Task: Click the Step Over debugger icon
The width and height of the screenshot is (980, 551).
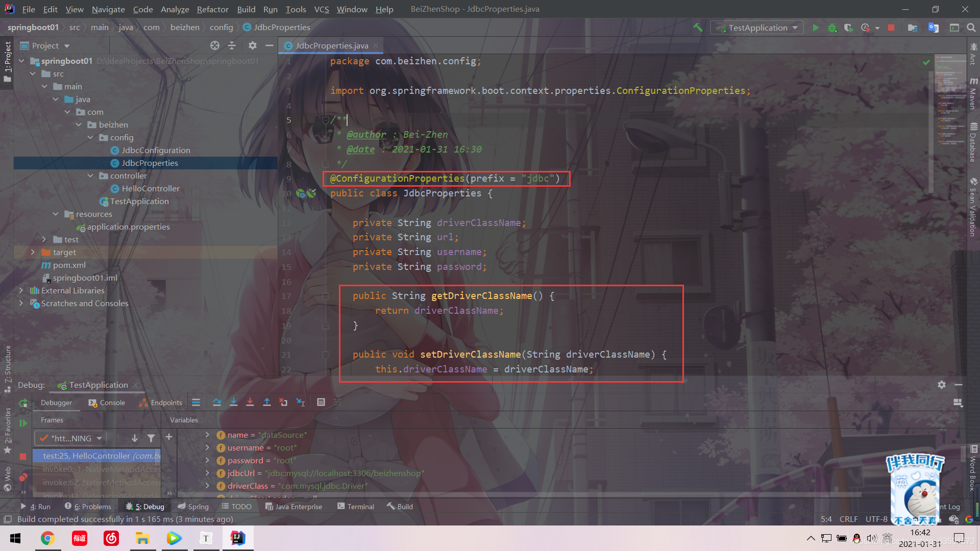Action: (x=217, y=403)
